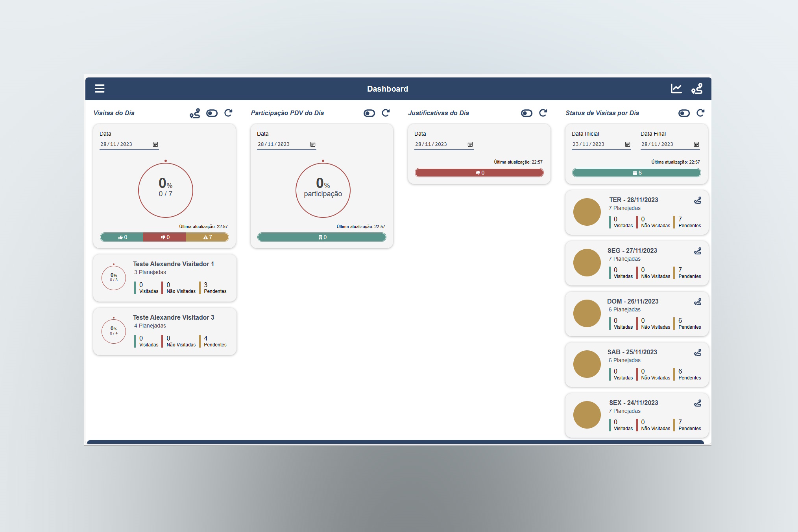Refresh the Visitas do Dia panel
The height and width of the screenshot is (532, 798).
[228, 113]
